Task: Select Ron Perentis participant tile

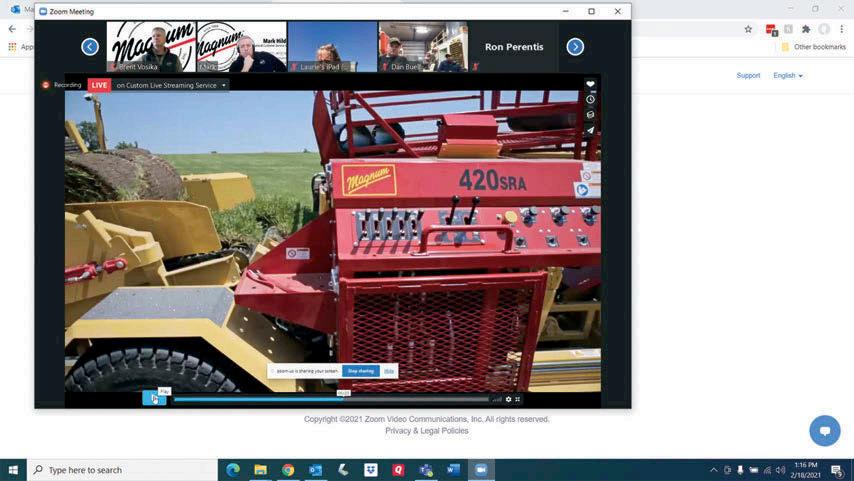Action: point(514,47)
